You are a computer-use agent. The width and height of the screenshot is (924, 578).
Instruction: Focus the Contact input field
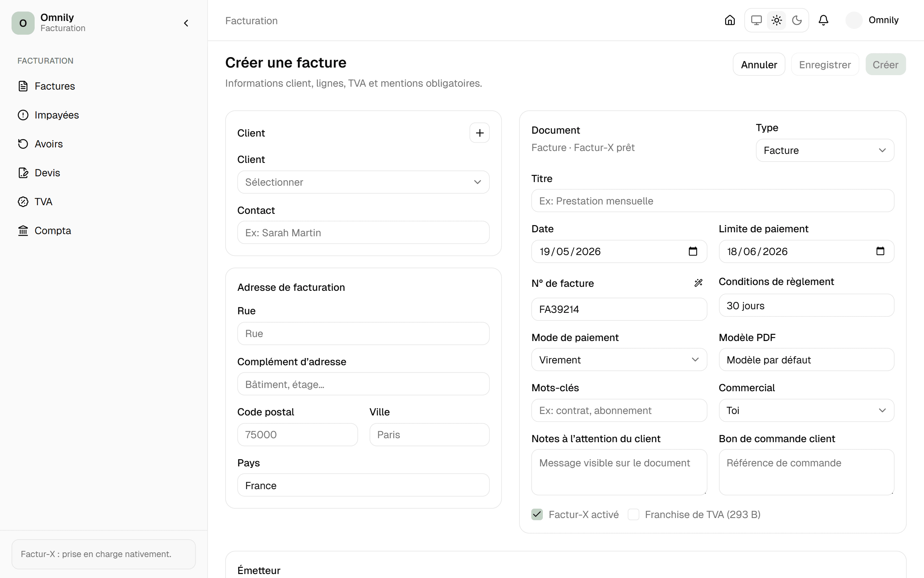pos(363,232)
